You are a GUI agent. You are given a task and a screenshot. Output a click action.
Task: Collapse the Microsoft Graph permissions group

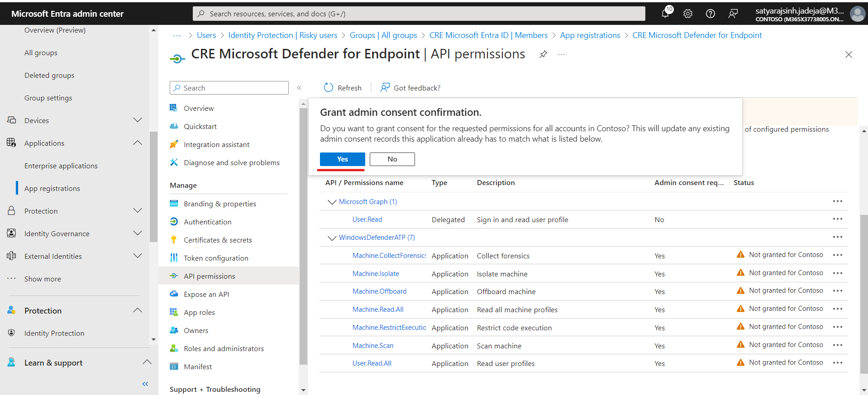(x=332, y=202)
